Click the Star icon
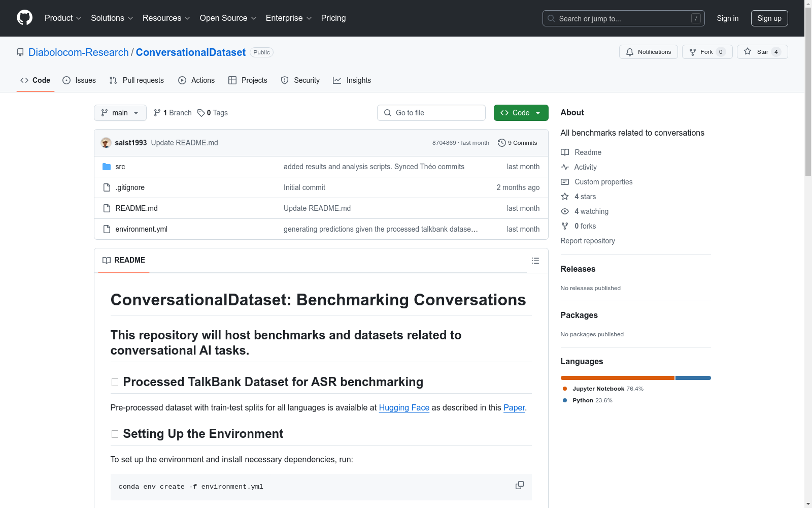Image resolution: width=812 pixels, height=508 pixels. (x=748, y=51)
